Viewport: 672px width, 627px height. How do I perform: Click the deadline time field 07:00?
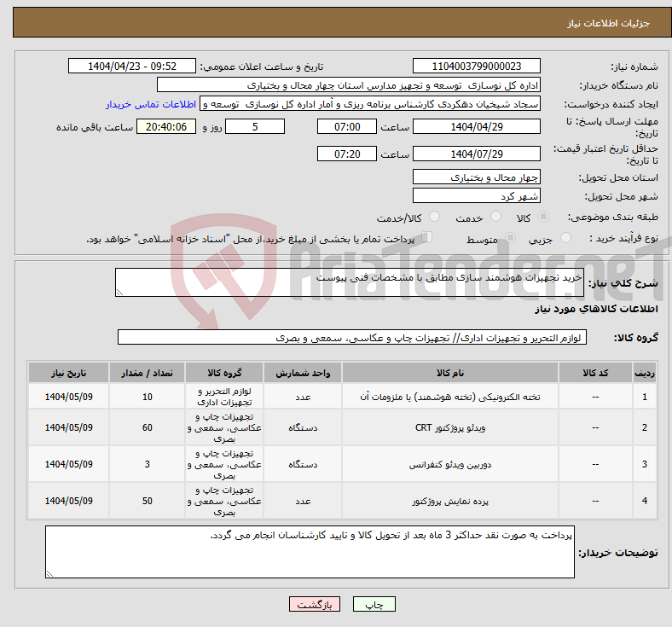347,127
